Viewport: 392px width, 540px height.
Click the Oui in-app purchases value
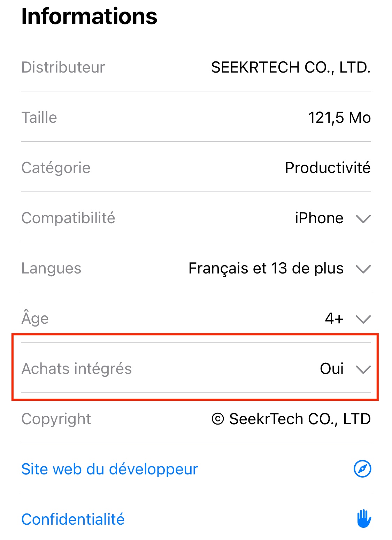pos(331,369)
